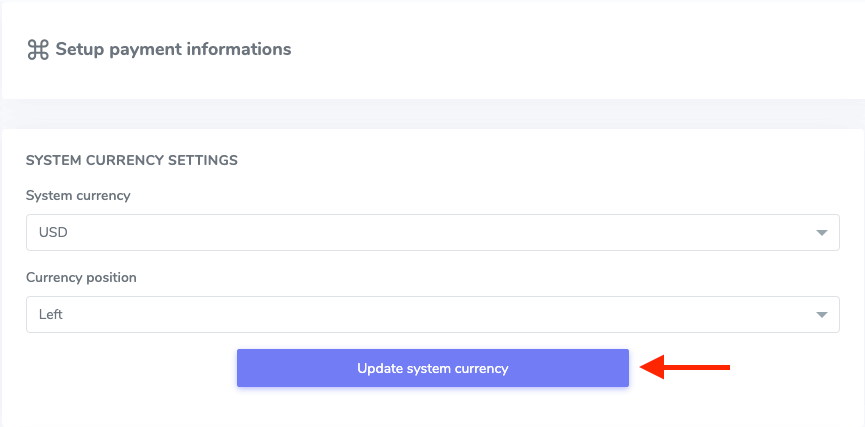Image resolution: width=865 pixels, height=427 pixels.
Task: Click the word "SETTINGS" in the section title
Action: 204,160
